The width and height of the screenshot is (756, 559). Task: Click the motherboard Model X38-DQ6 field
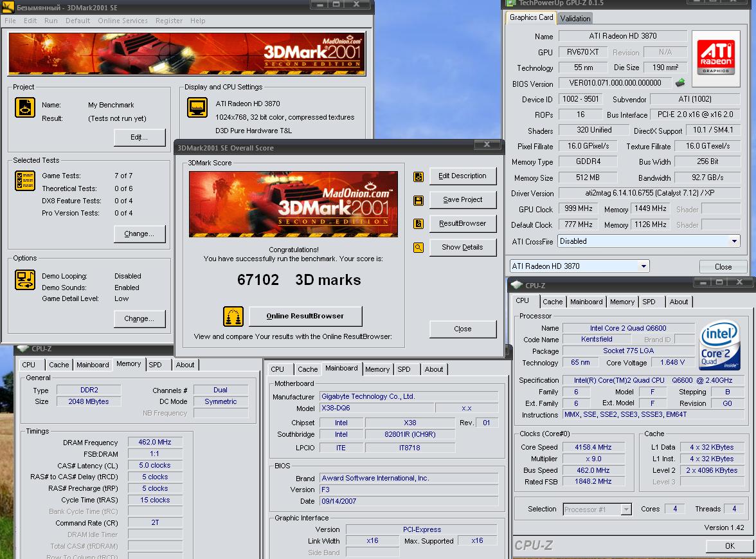(377, 408)
